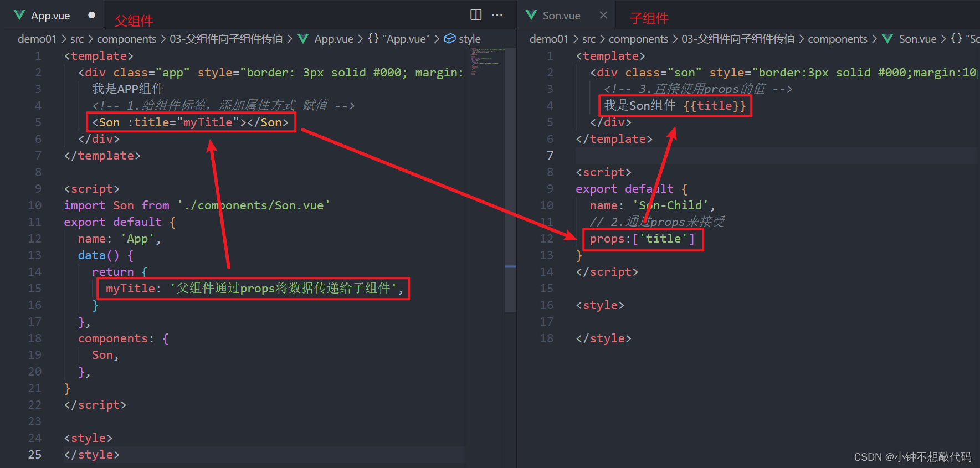This screenshot has width=980, height=468.
Task: Open src breadcrumb in right editor
Action: point(589,39)
